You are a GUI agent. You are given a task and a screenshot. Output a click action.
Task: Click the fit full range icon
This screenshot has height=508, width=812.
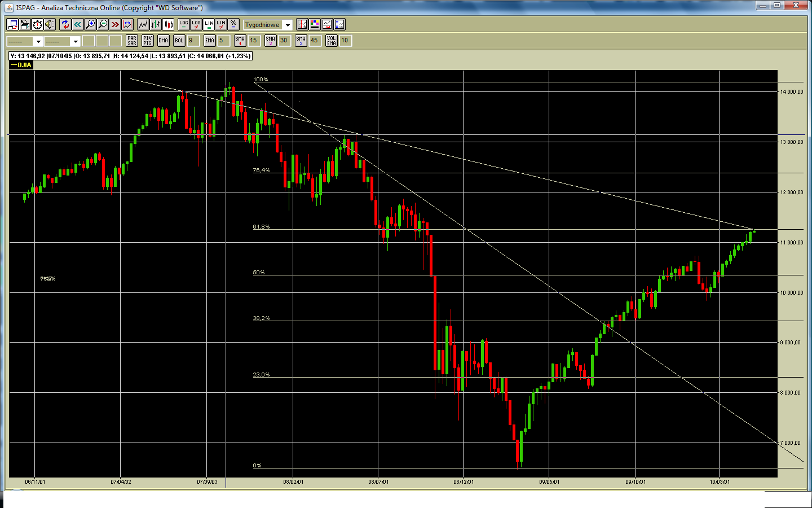click(x=127, y=24)
